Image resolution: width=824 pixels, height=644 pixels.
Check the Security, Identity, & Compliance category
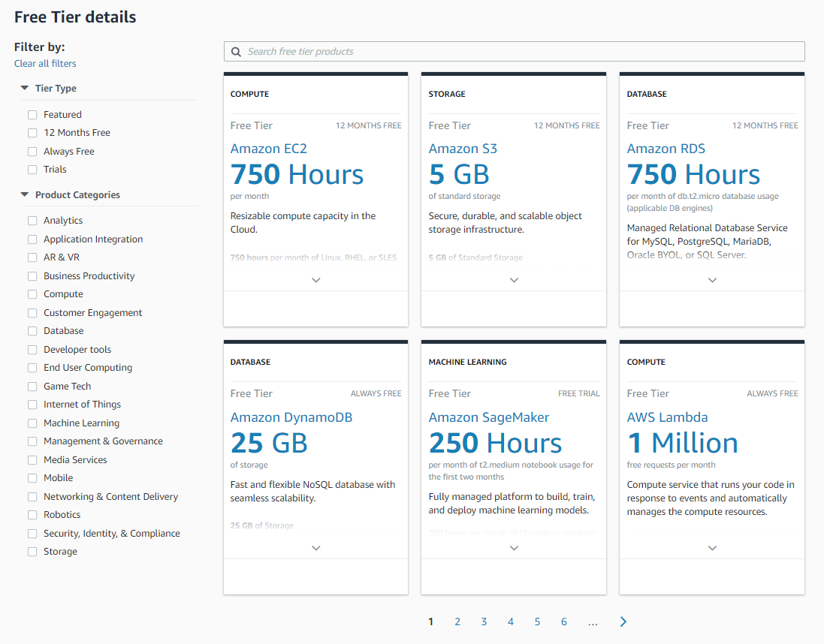[32, 533]
